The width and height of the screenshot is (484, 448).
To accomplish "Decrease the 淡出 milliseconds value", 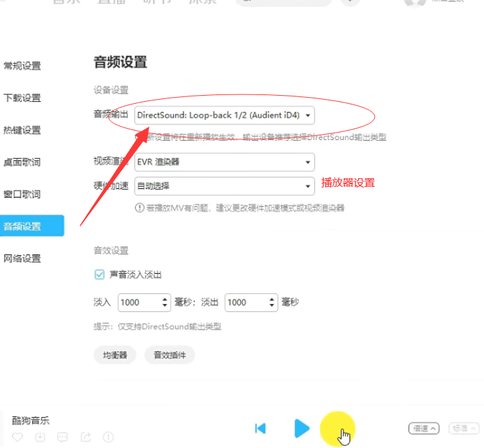I will click(x=272, y=305).
